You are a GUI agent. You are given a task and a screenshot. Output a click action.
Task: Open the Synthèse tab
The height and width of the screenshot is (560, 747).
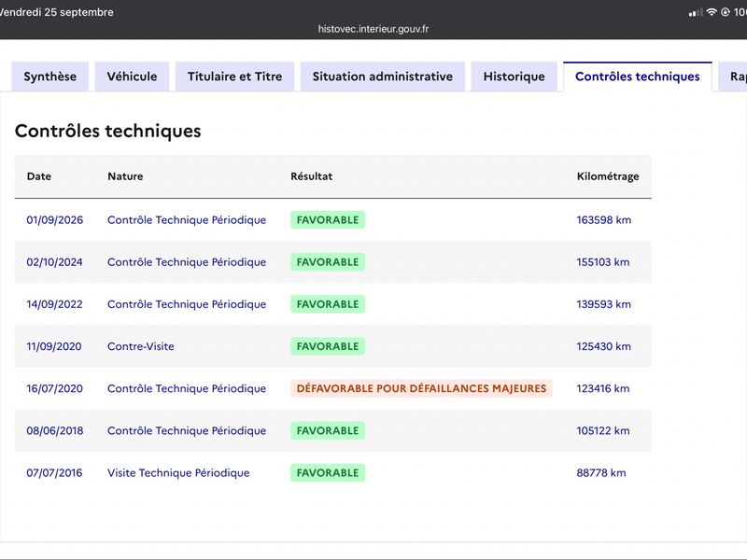tap(50, 77)
